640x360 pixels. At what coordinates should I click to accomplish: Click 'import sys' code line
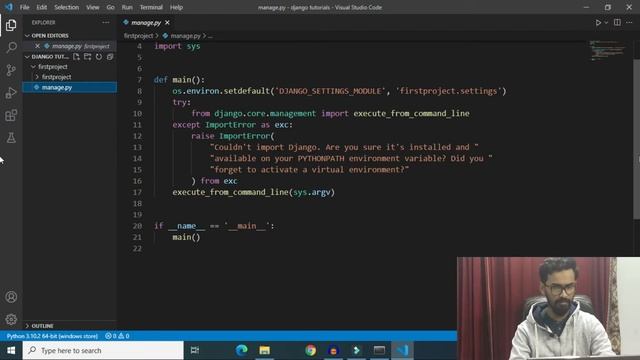pos(177,46)
